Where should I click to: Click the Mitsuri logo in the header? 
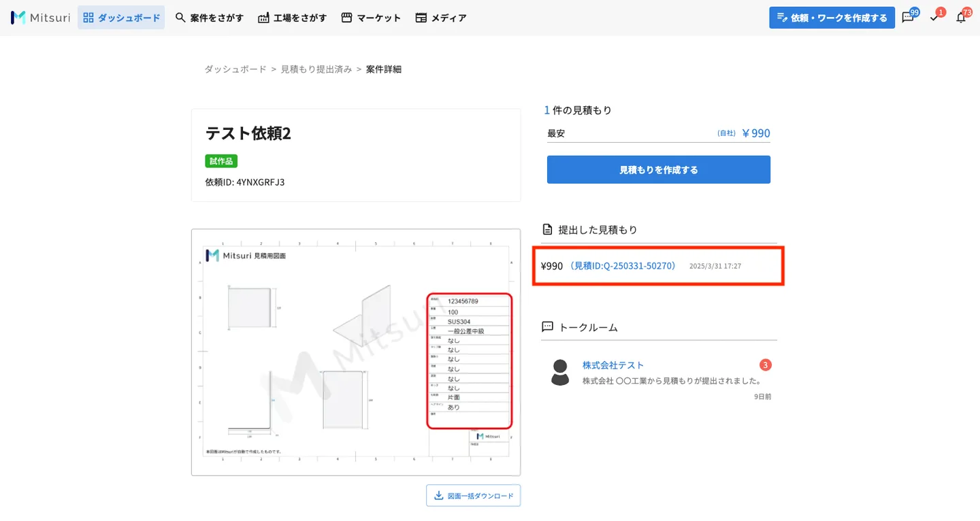pos(40,18)
